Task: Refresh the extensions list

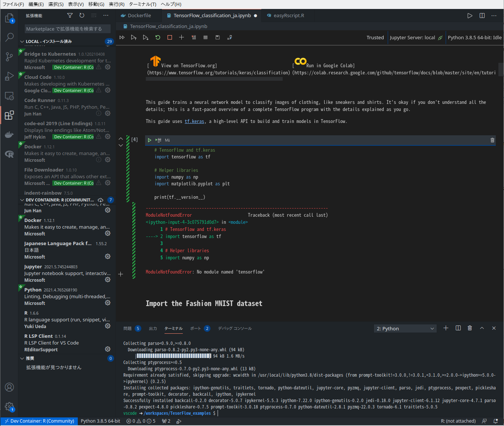Action: (82, 15)
